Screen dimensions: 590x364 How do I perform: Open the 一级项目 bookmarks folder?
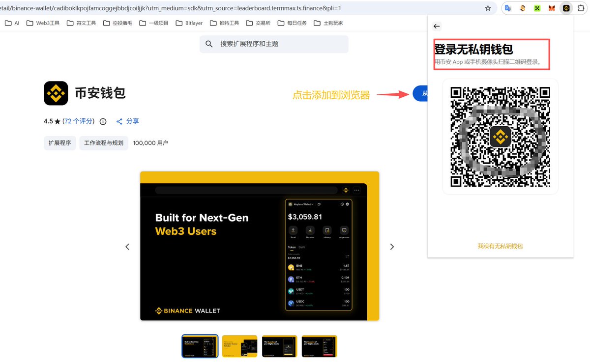[x=154, y=23]
